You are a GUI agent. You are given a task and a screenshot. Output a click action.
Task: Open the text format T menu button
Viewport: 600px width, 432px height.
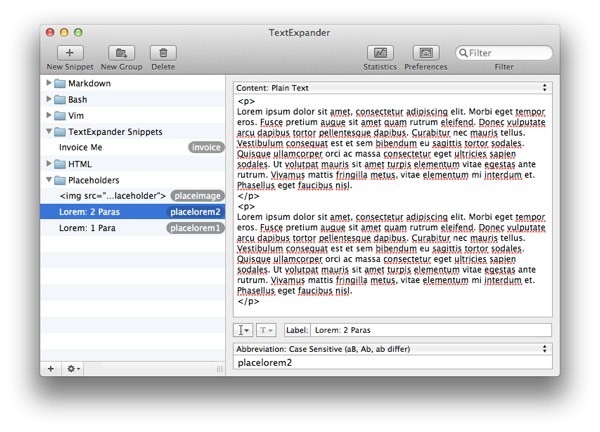(x=266, y=330)
